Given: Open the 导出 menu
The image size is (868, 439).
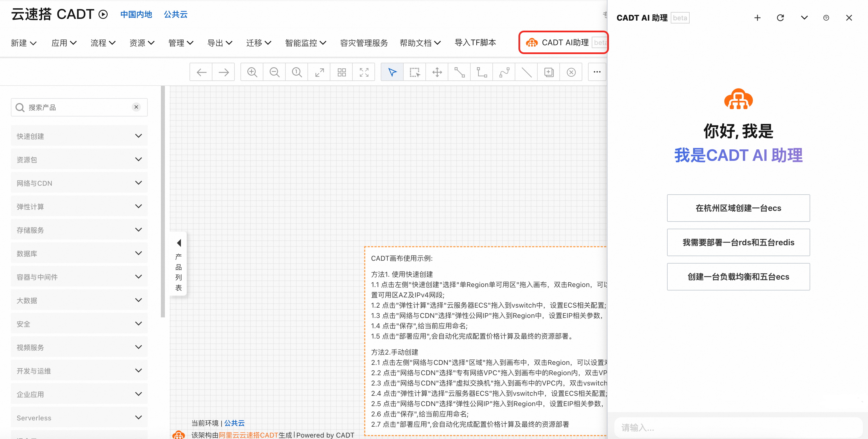Looking at the screenshot, I should click(x=220, y=43).
